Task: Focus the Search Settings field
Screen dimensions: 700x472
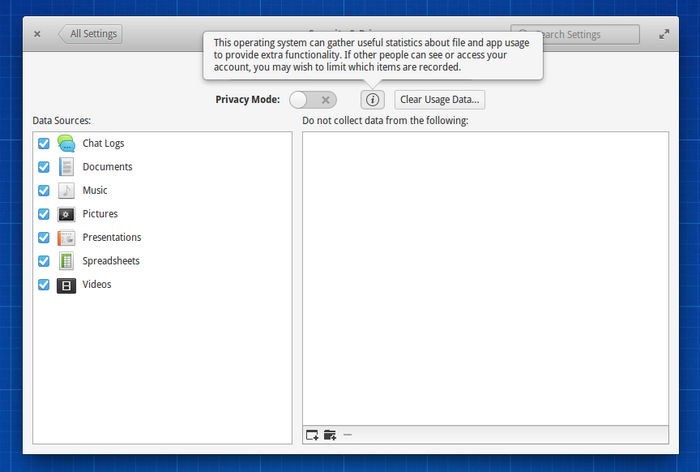Action: pyautogui.click(x=575, y=34)
